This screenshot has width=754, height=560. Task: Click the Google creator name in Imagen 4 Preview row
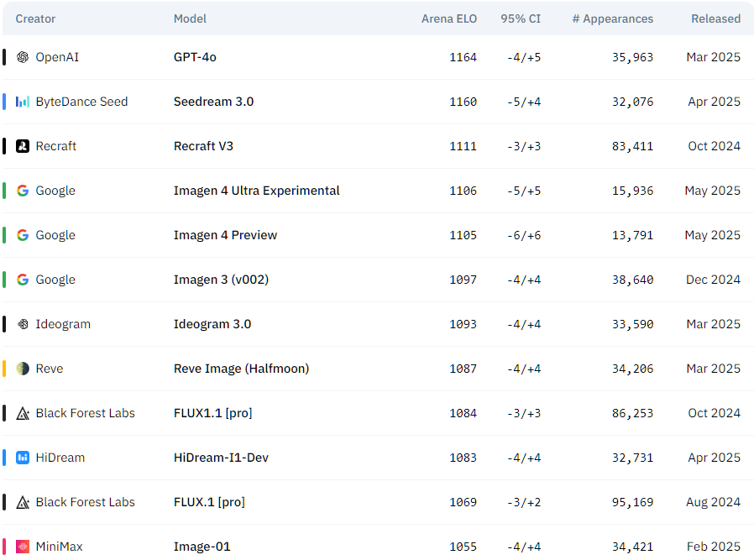pos(55,236)
